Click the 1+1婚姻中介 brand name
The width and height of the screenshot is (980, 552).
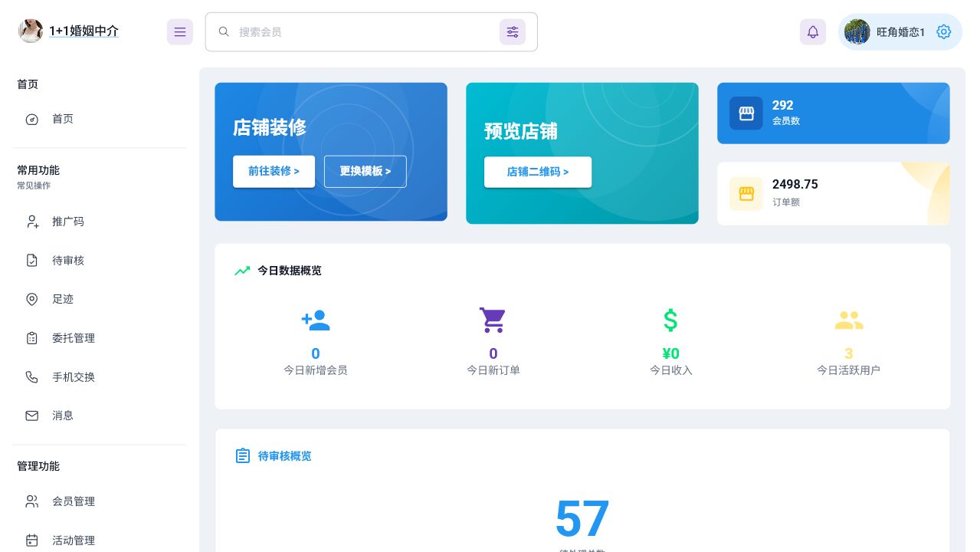[84, 31]
